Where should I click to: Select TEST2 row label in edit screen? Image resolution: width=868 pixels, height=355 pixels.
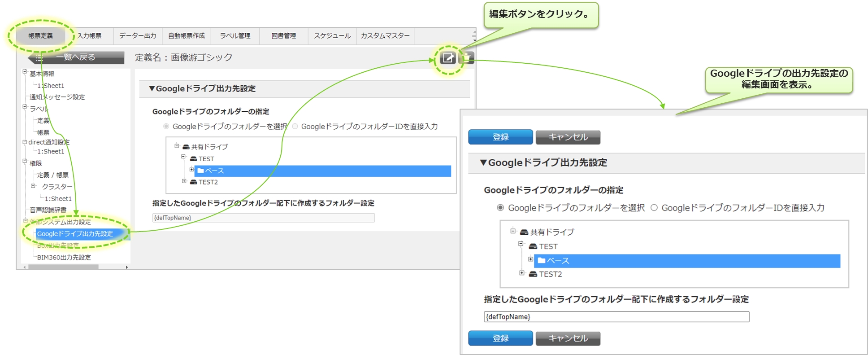click(551, 274)
